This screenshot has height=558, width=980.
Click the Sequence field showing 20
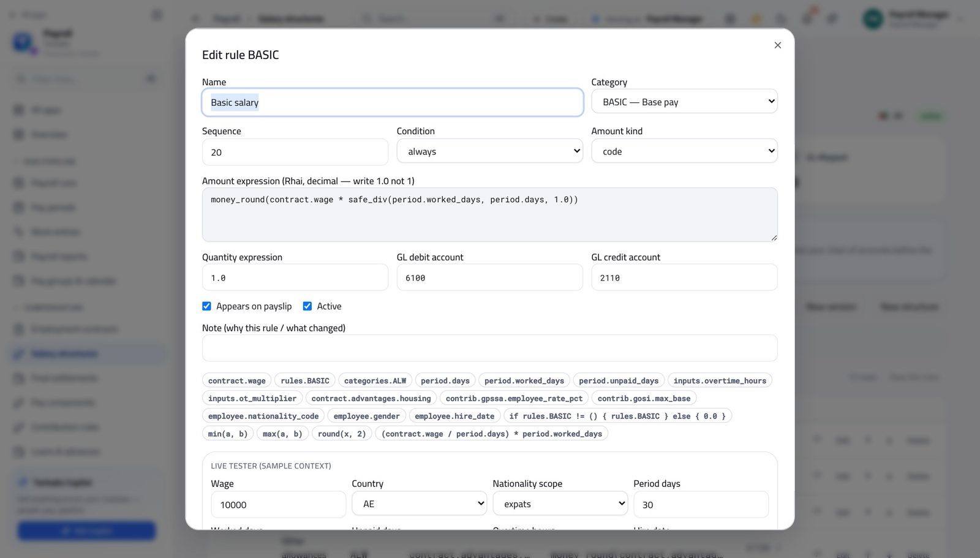pos(295,152)
